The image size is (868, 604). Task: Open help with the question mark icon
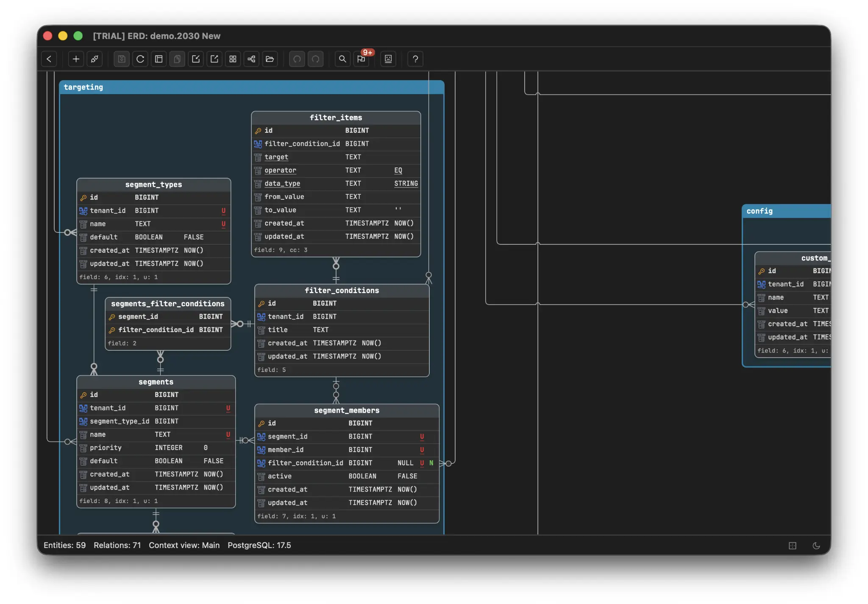(x=415, y=59)
